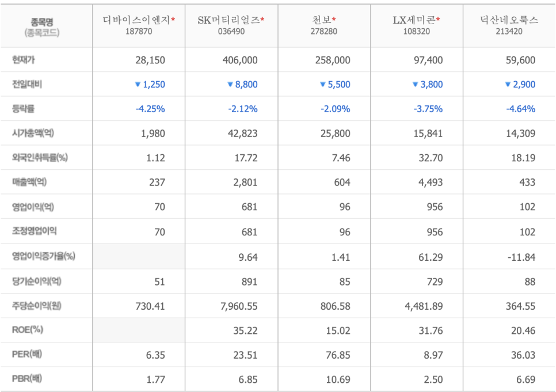Select the 등락률 row label
Screen dimensions: 556x392
[x=24, y=108]
